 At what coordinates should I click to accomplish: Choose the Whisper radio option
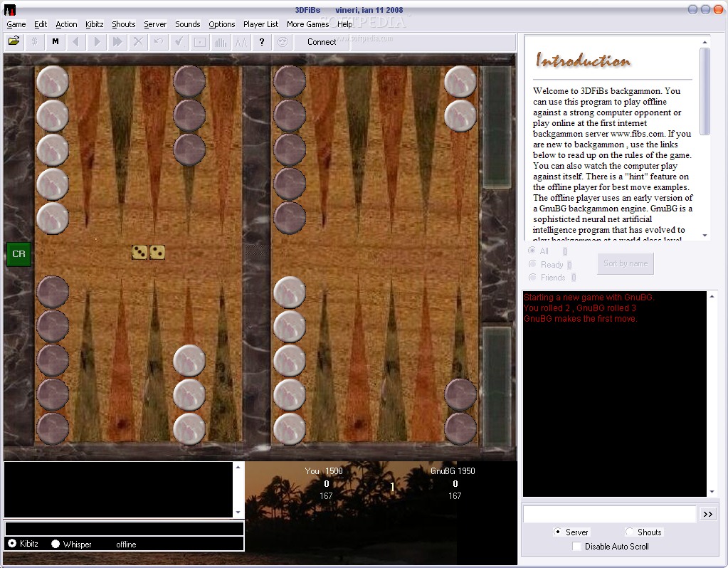[x=56, y=543]
